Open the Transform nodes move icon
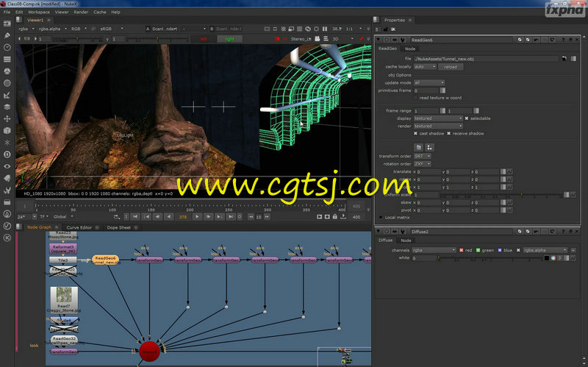The width and height of the screenshot is (588, 367). point(7,118)
